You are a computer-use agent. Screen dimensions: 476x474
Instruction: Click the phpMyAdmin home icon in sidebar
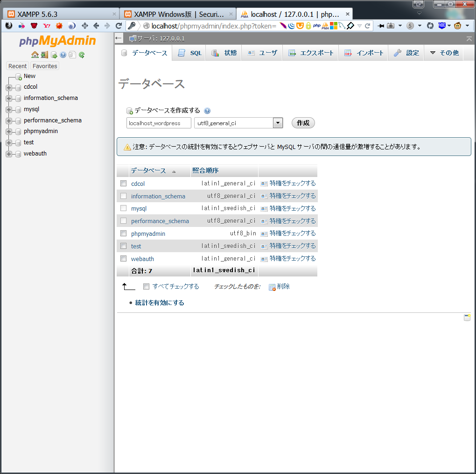coord(35,55)
